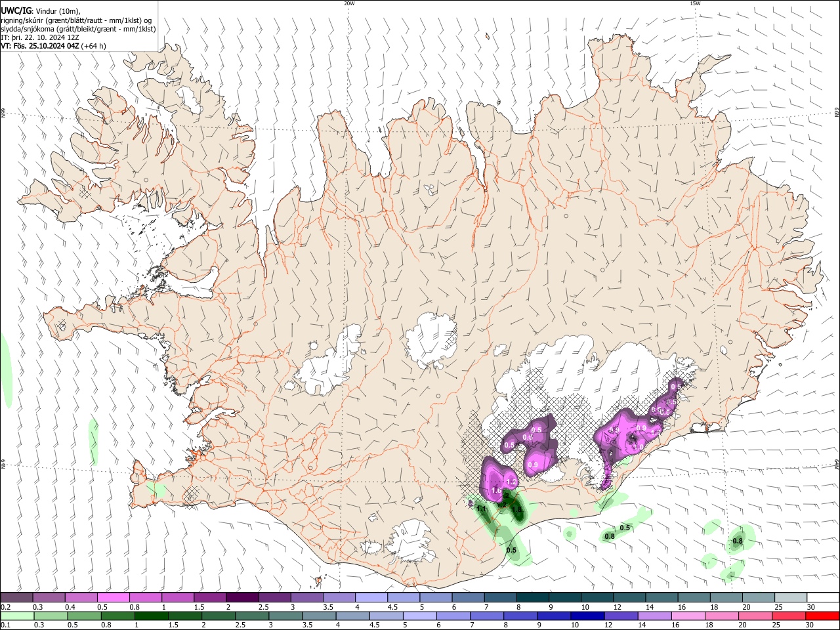Click the palest green 0.1–0.3 rain swatch
The image size is (840, 630).
tap(17, 616)
